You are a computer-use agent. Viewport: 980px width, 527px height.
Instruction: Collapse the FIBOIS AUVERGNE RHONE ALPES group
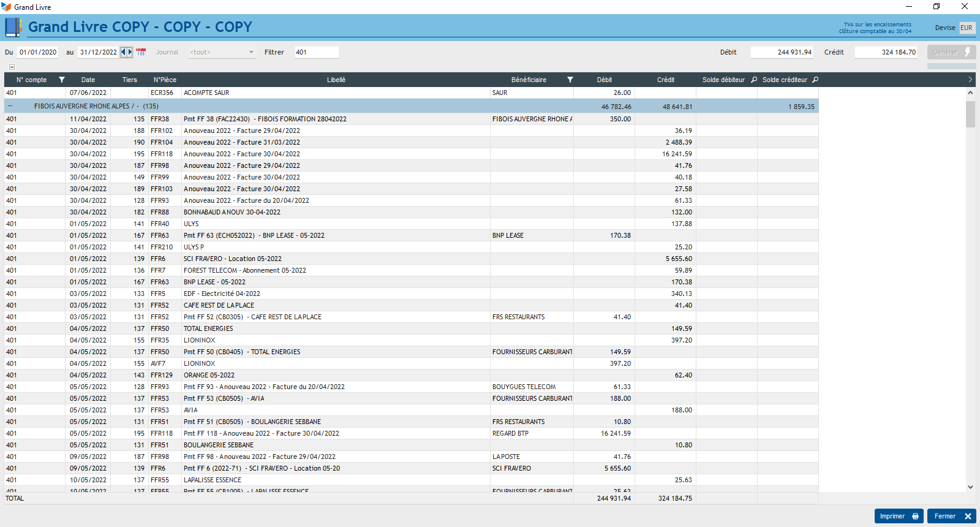(x=10, y=106)
